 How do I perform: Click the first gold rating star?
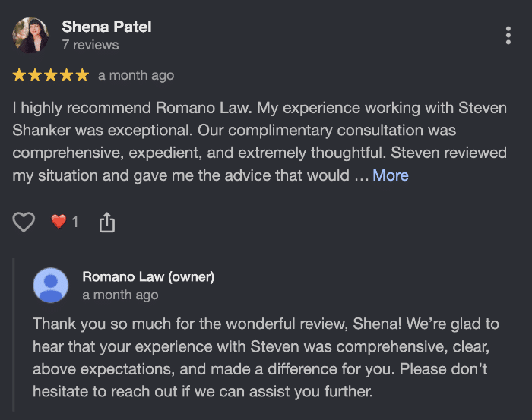pos(20,75)
